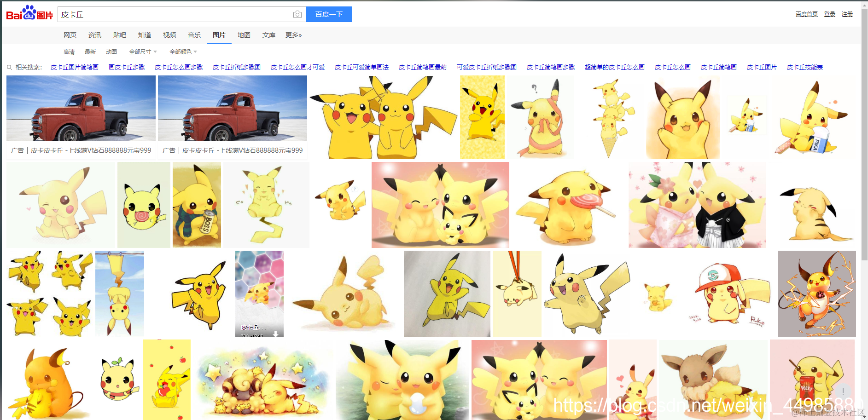Open camera image-search icon in search box

(x=297, y=14)
